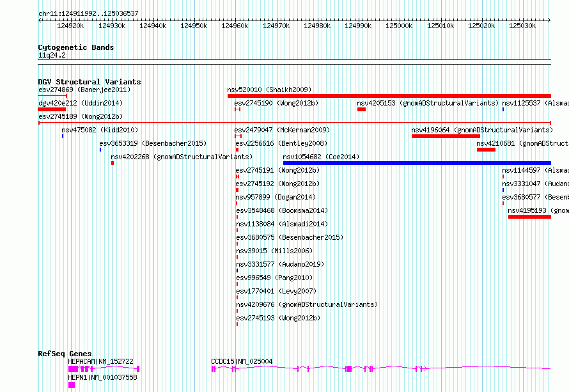Select esv2745191 (Wong2012b) label
Screen dimensions: 569x392
[x=277, y=170]
